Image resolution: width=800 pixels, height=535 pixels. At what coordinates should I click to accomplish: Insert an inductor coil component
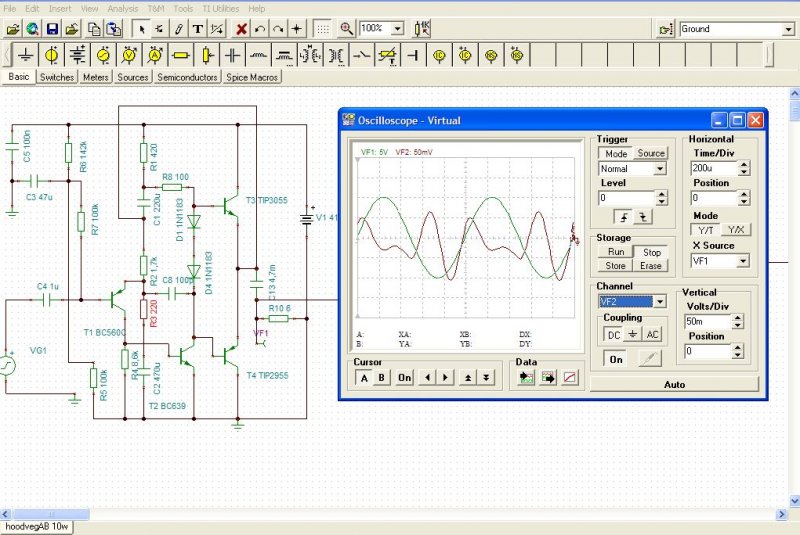(x=259, y=55)
